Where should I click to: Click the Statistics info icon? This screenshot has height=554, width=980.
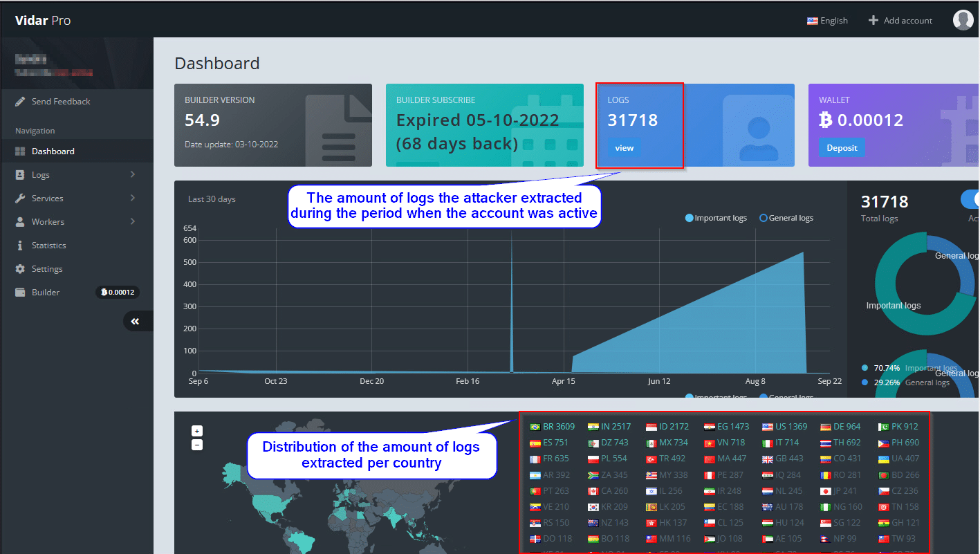(20, 246)
